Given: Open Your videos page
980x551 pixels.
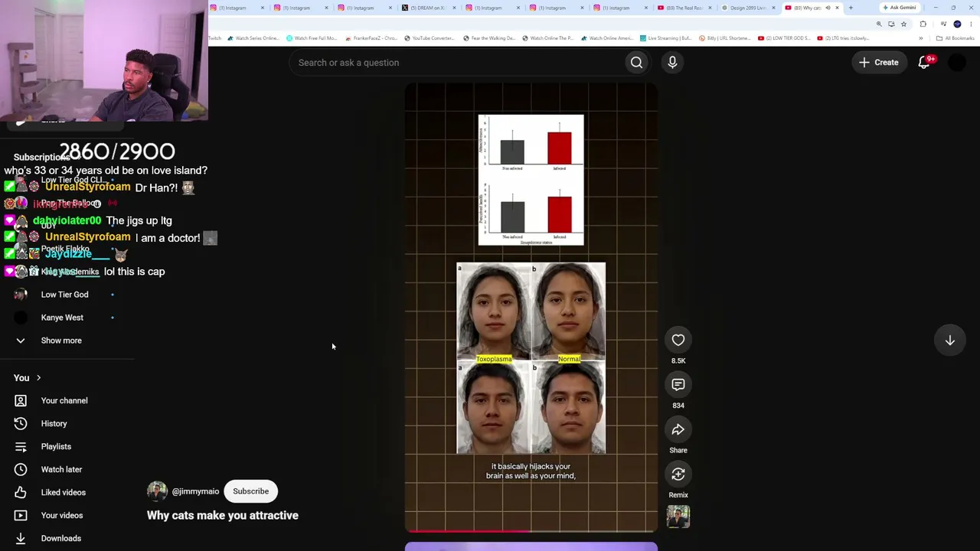Looking at the screenshot, I should click(62, 515).
